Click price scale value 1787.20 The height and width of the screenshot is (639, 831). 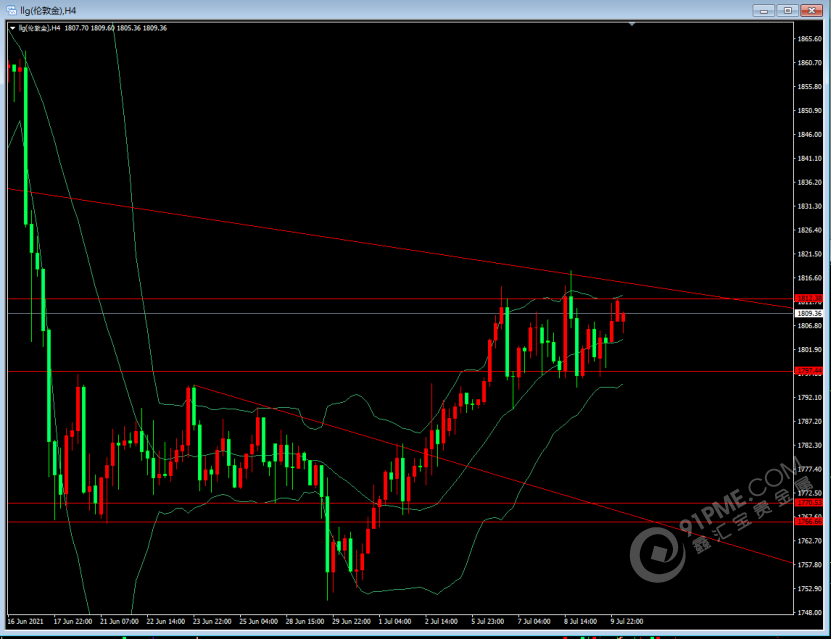pyautogui.click(x=809, y=421)
